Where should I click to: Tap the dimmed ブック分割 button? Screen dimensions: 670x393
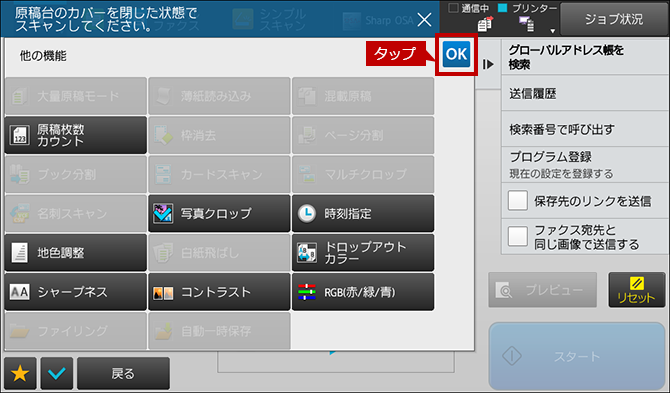[x=76, y=174]
